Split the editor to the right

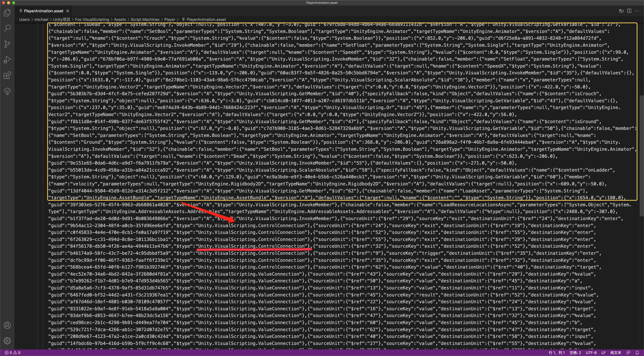[x=629, y=11]
